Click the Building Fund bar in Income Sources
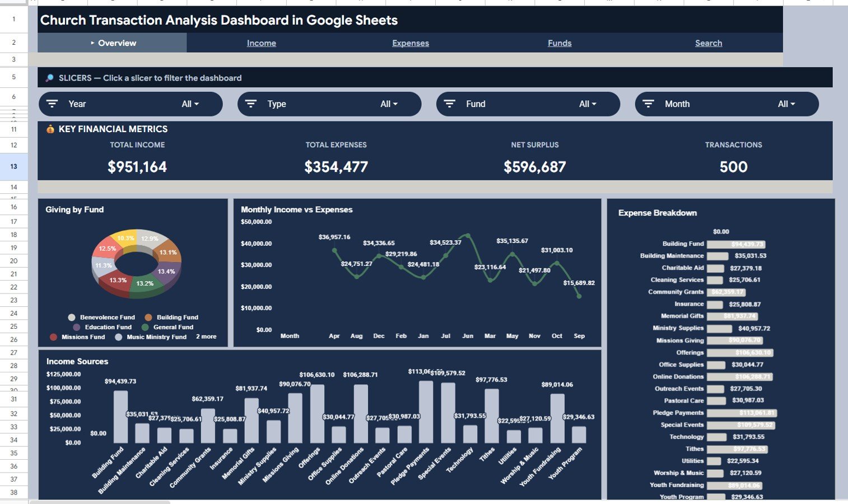The height and width of the screenshot is (504, 848). [120, 417]
